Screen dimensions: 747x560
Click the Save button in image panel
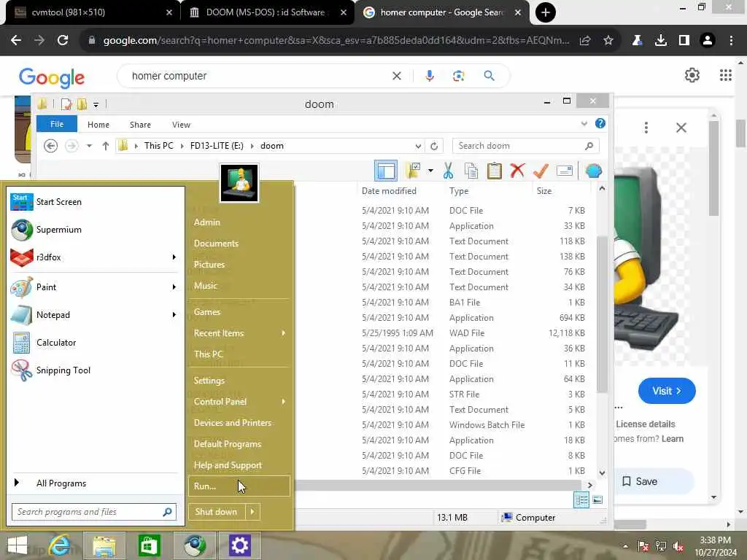pos(653,481)
